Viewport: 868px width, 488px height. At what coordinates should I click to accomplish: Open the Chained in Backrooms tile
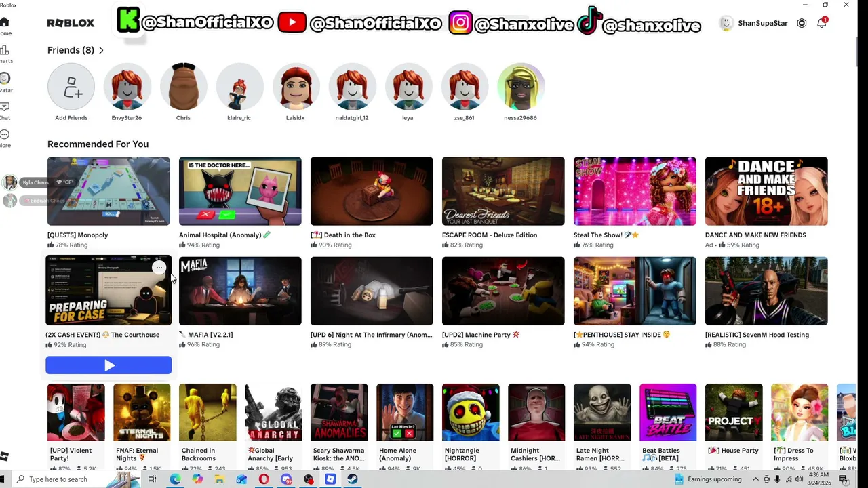pos(208,412)
